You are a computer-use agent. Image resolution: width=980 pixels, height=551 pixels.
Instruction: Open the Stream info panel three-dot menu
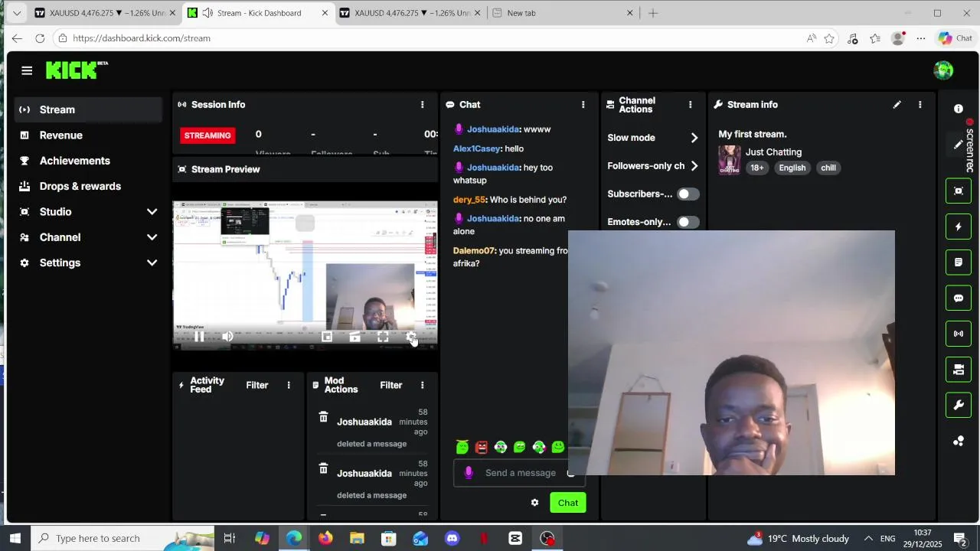pyautogui.click(x=920, y=105)
